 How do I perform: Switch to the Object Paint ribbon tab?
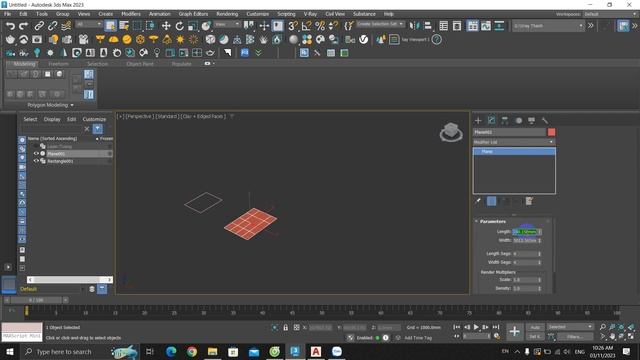coord(140,64)
